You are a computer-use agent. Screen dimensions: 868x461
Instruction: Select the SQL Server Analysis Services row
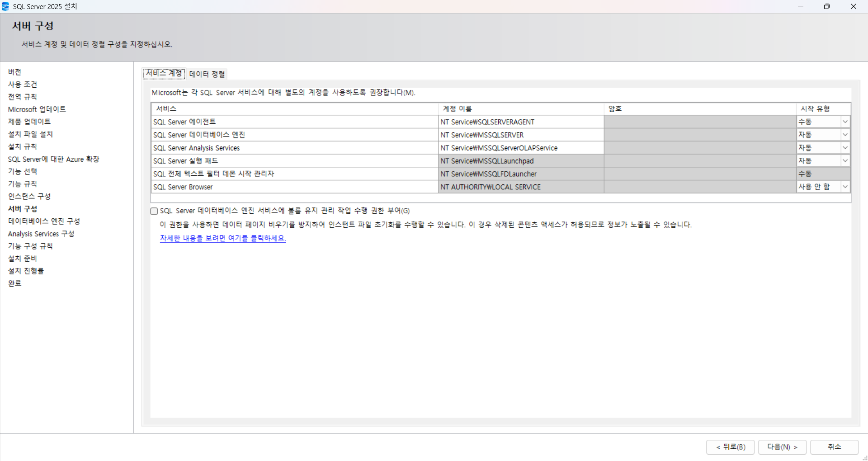point(294,148)
